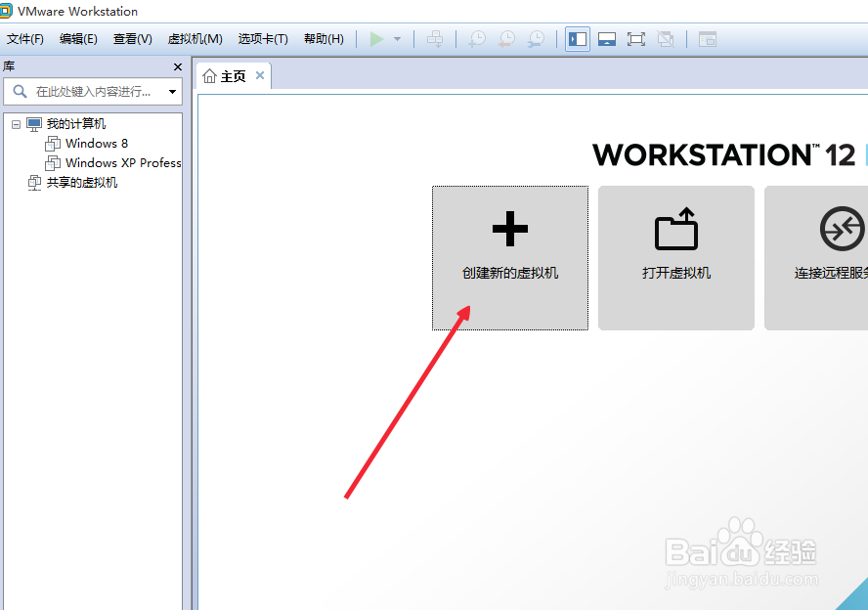This screenshot has height=610, width=868.
Task: Switch to the 主页 home tab
Action: tap(233, 76)
